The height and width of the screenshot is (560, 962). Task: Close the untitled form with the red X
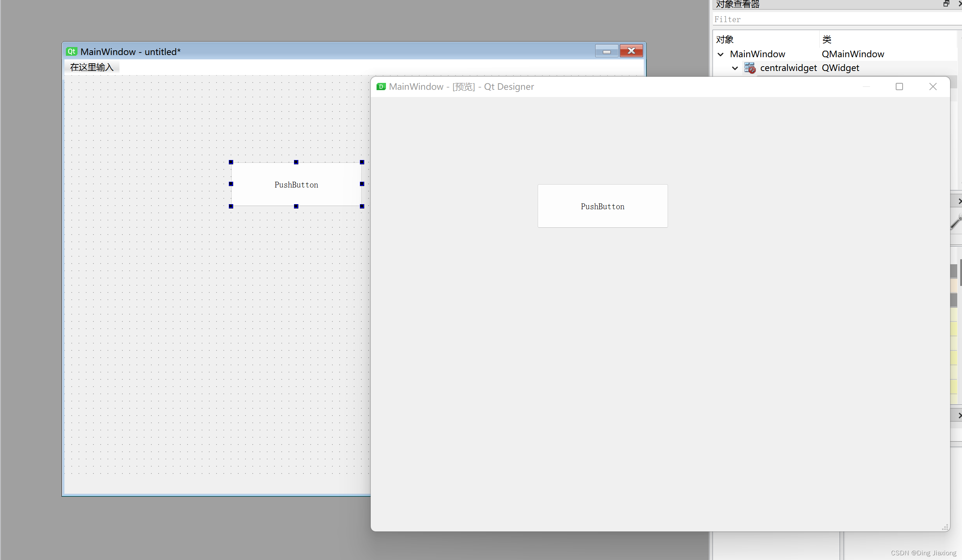pos(631,51)
